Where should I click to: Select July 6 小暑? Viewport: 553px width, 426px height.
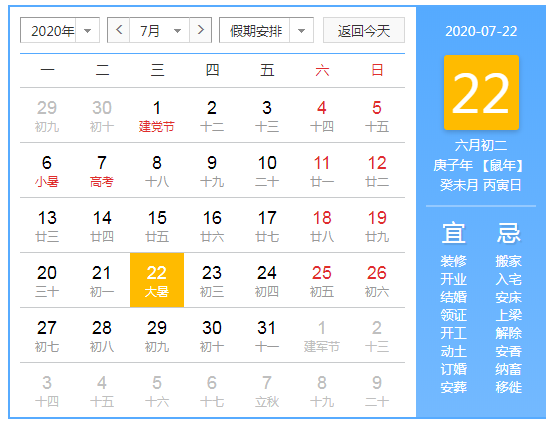(x=47, y=171)
